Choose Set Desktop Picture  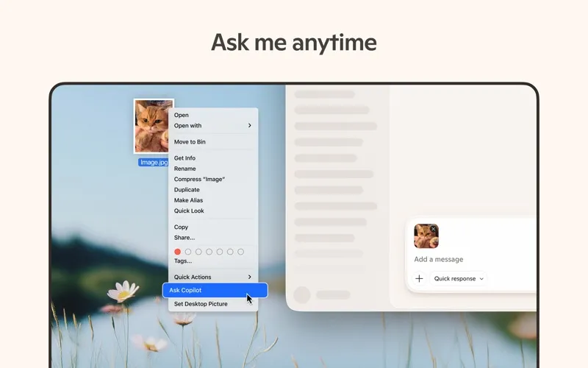[x=213, y=304]
